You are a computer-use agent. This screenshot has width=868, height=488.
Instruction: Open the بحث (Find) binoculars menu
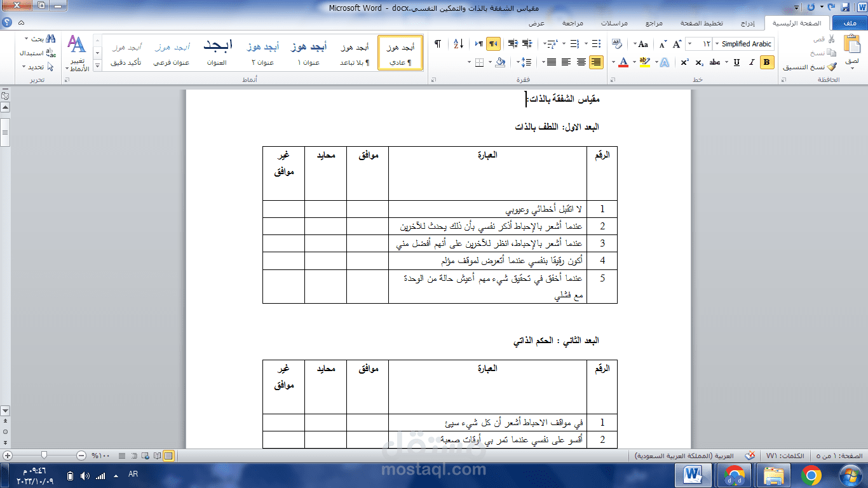41,39
